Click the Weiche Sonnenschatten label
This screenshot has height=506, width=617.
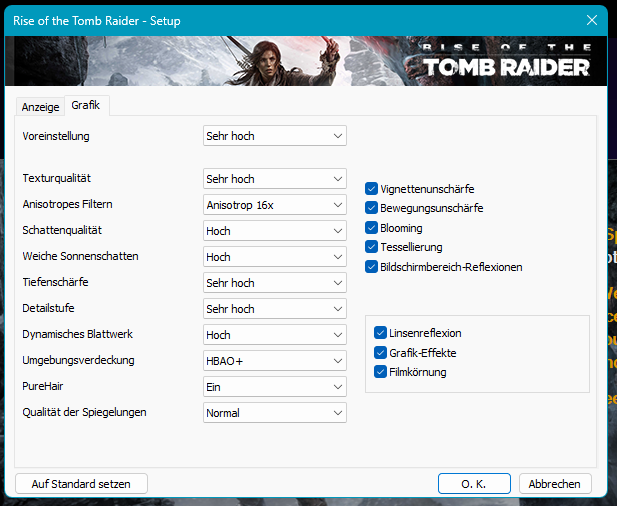(80, 256)
